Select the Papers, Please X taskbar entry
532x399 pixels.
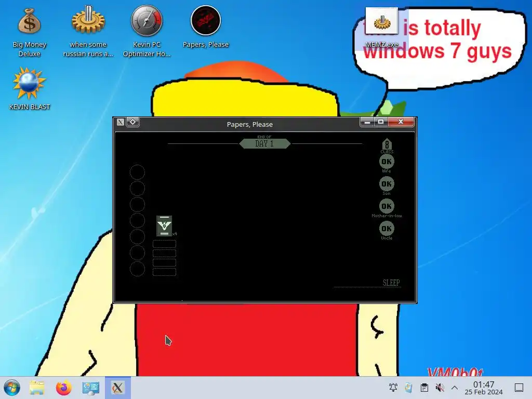[x=118, y=388]
